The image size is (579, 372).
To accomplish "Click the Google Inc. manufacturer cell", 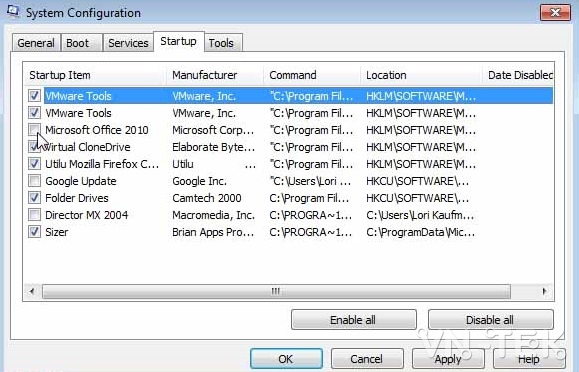I will [x=199, y=181].
